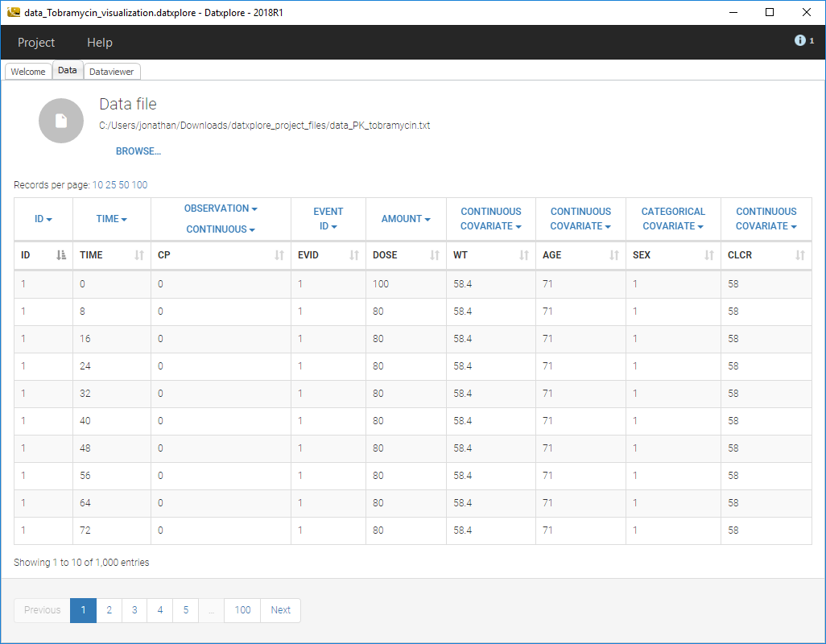Image resolution: width=826 pixels, height=644 pixels.
Task: Click the Datxplore app icon in title bar
Action: click(x=13, y=12)
